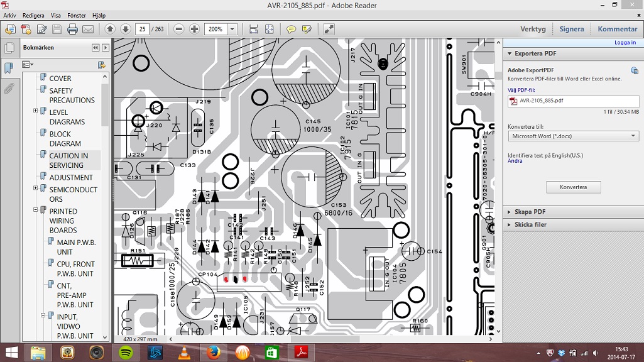The image size is (644, 362).
Task: Go to previous page with up arrow
Action: coord(110,29)
